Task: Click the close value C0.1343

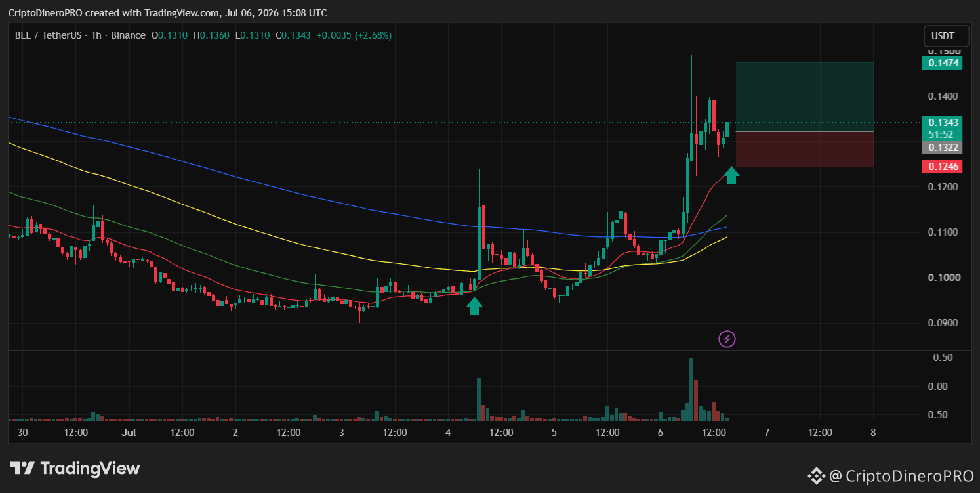Action: coord(293,35)
